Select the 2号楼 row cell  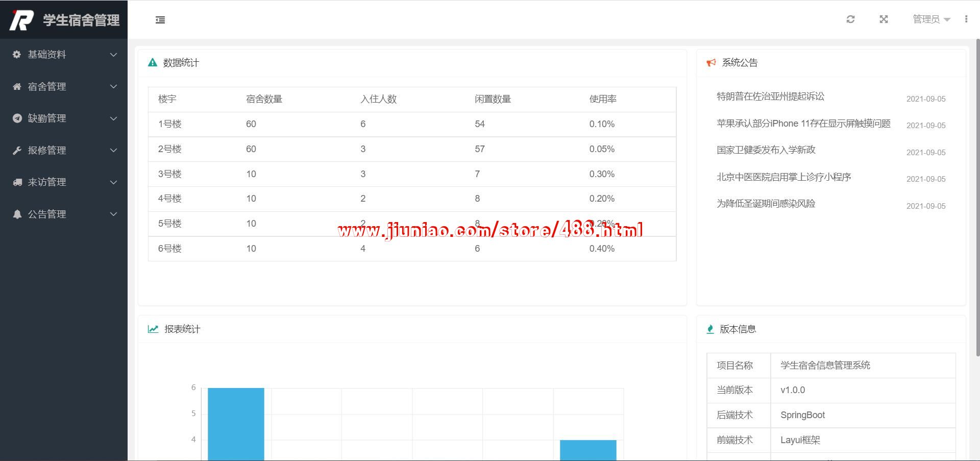click(x=170, y=149)
